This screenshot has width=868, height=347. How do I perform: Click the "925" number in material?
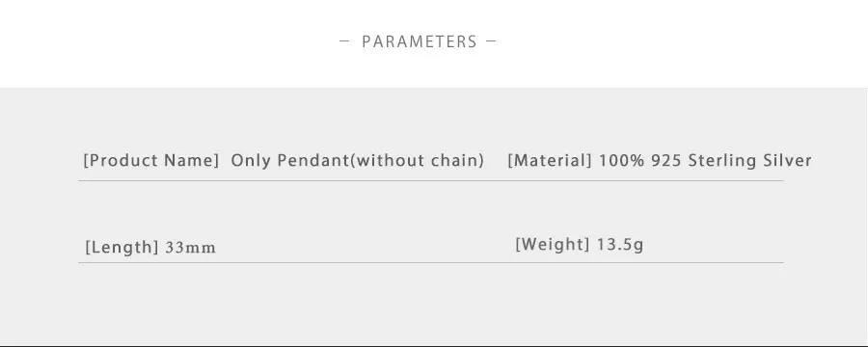(666, 161)
